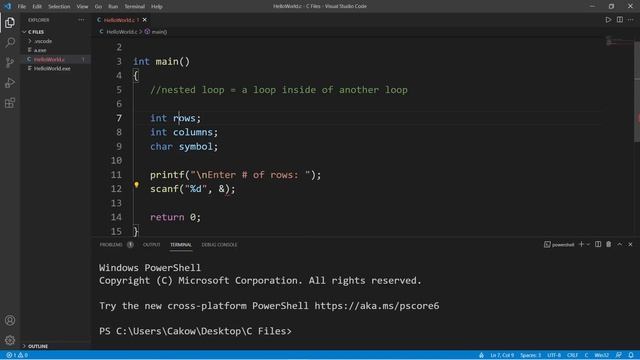Open Explorer views and more actions ellipsis
The width and height of the screenshot is (640, 360).
pos(81,20)
